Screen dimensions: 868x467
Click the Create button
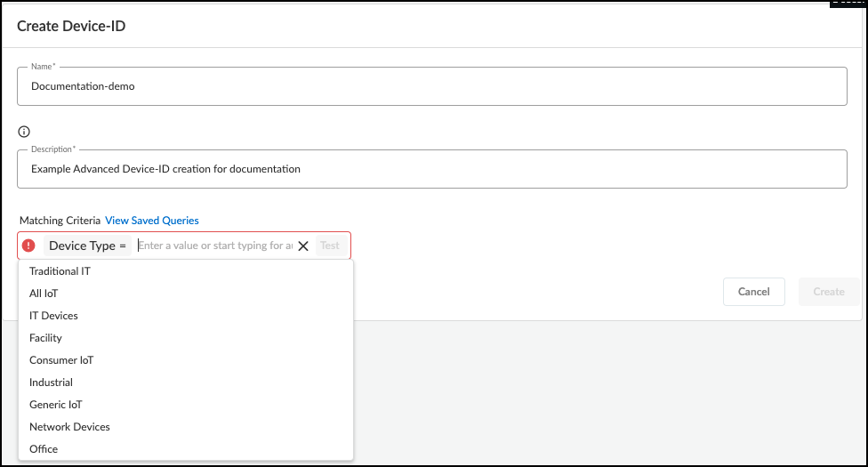point(829,292)
